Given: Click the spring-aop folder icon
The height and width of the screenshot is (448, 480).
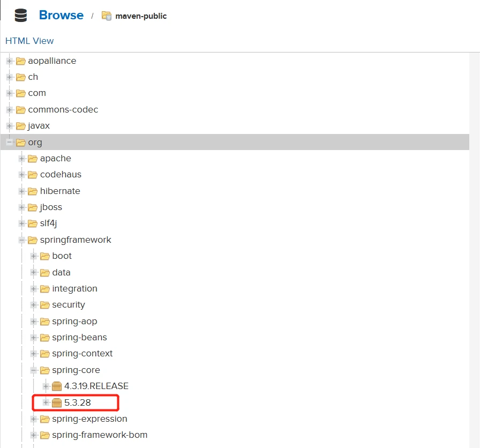Looking at the screenshot, I should point(44,322).
